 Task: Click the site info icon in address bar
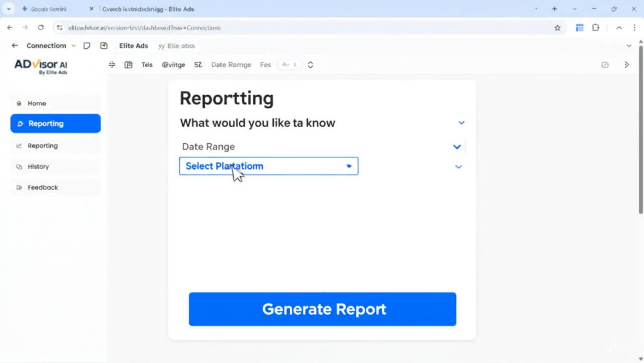point(59,28)
